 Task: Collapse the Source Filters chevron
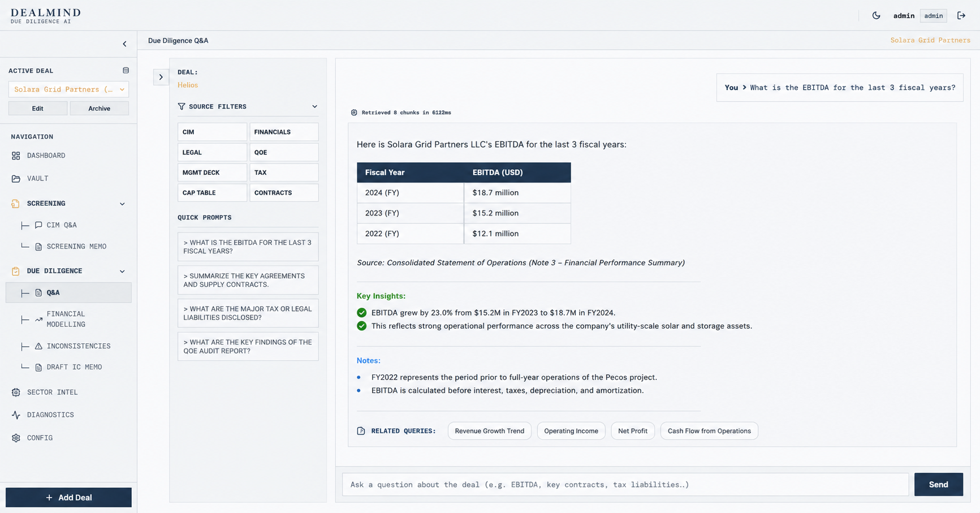314,106
